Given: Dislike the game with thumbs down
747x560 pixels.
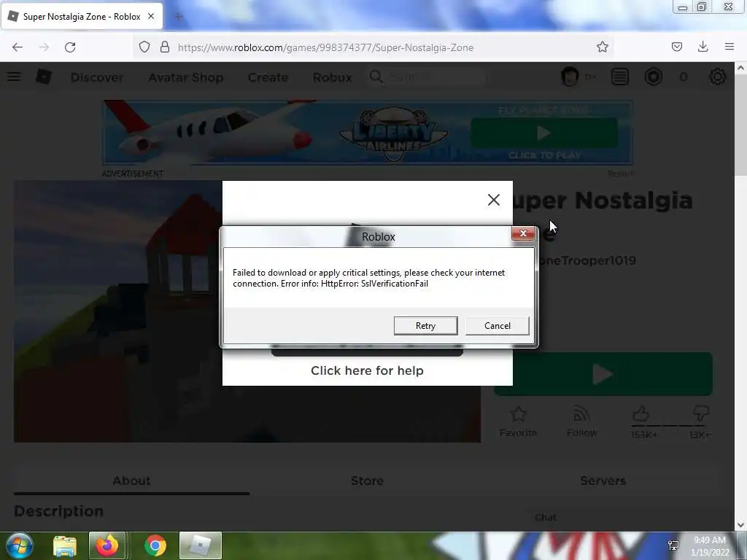Looking at the screenshot, I should (x=701, y=413).
